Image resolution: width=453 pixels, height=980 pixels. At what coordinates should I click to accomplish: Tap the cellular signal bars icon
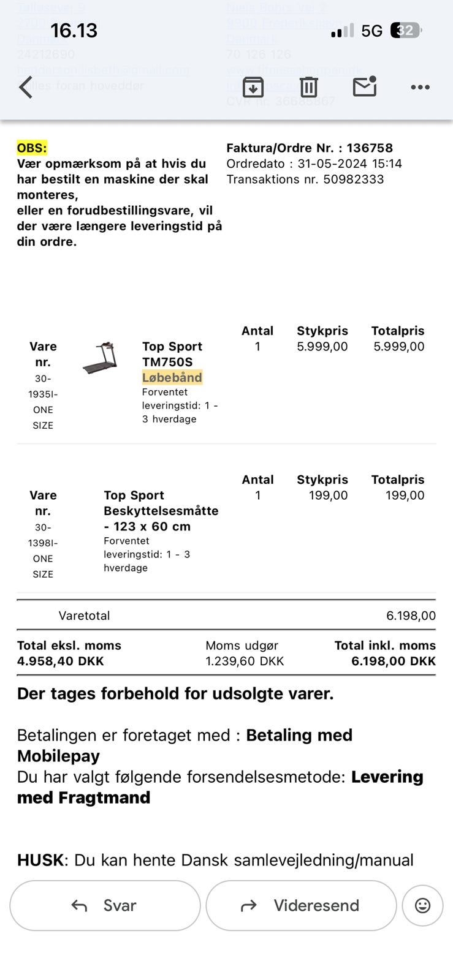click(x=342, y=31)
